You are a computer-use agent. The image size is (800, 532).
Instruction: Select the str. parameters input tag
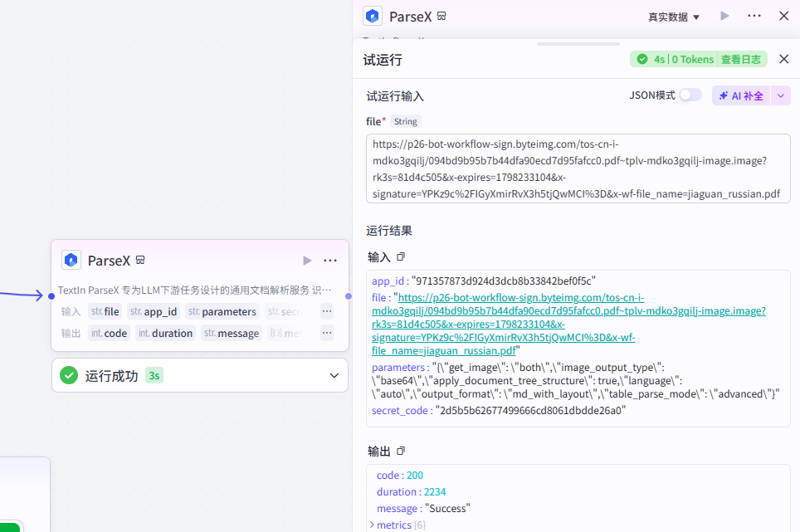[222, 312]
